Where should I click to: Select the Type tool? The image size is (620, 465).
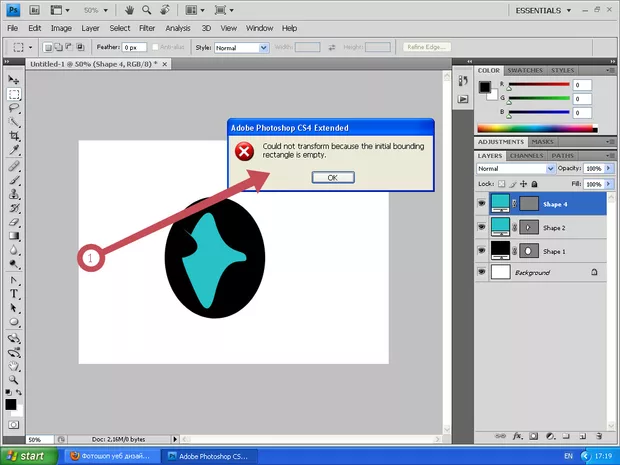[x=14, y=294]
